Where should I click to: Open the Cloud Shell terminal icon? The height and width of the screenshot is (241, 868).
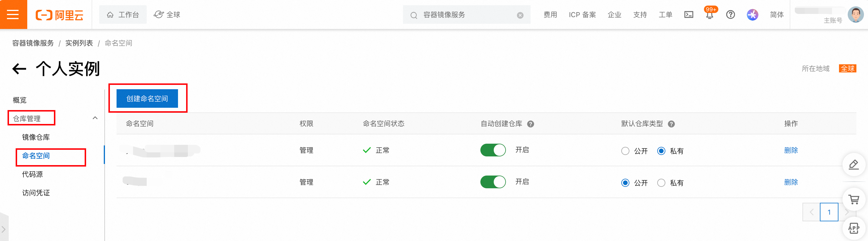tap(689, 14)
